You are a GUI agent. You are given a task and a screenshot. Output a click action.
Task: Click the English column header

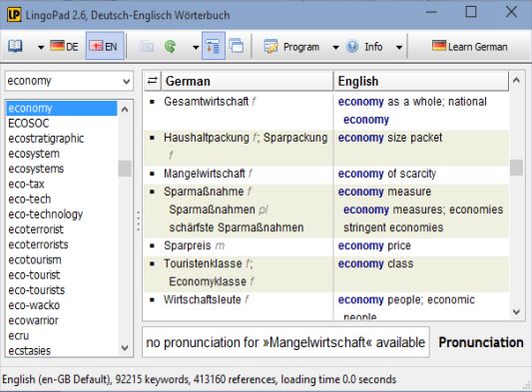[x=421, y=82]
